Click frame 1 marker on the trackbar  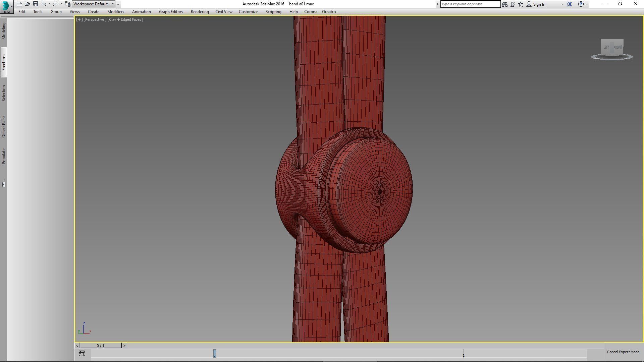point(464,354)
